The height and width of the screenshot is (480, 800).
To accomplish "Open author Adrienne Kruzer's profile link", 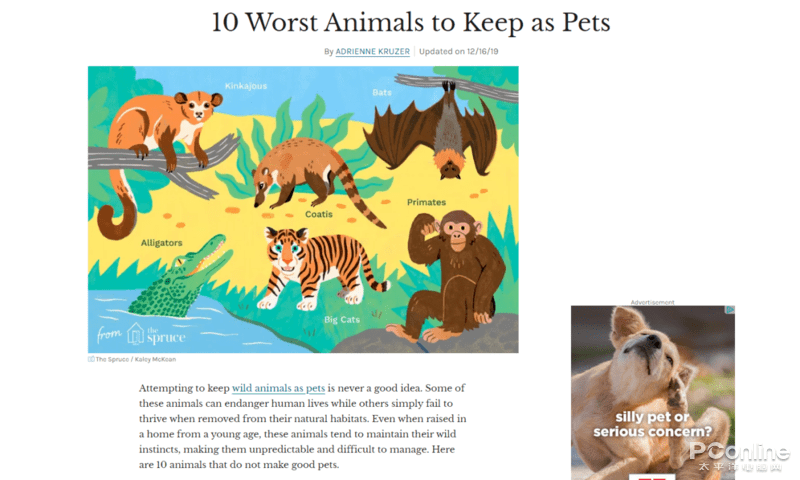I will [372, 51].
